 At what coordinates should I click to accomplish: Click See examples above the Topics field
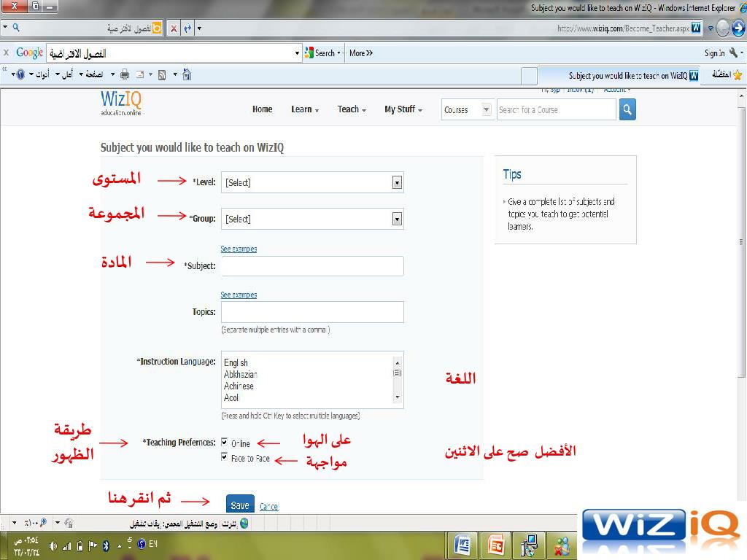pos(239,295)
